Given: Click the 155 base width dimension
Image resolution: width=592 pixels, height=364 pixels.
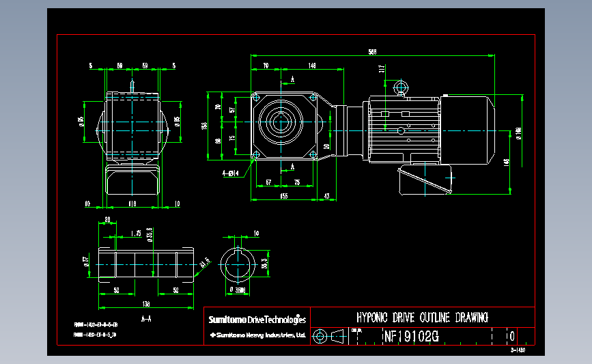Looking at the screenshot, I should point(284,196).
